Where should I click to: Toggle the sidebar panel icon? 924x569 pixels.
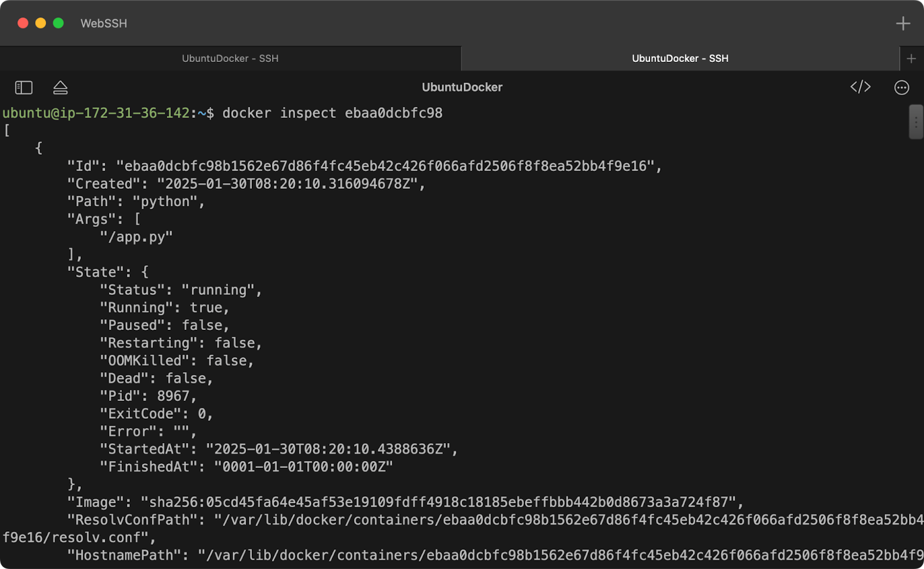pos(24,87)
